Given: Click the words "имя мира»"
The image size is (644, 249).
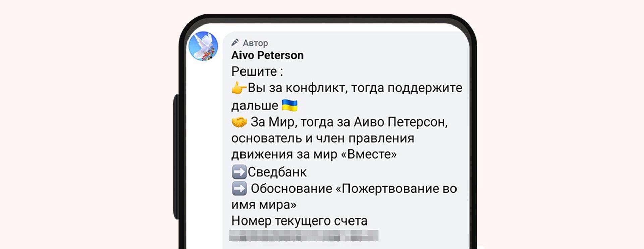Looking at the screenshot, I should coord(264,205).
